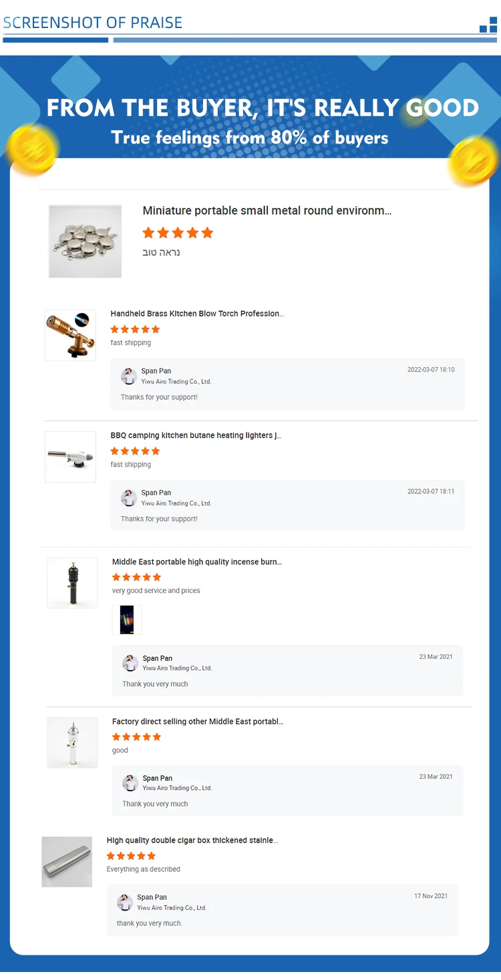View the buyer's attached review photo

tap(127, 620)
